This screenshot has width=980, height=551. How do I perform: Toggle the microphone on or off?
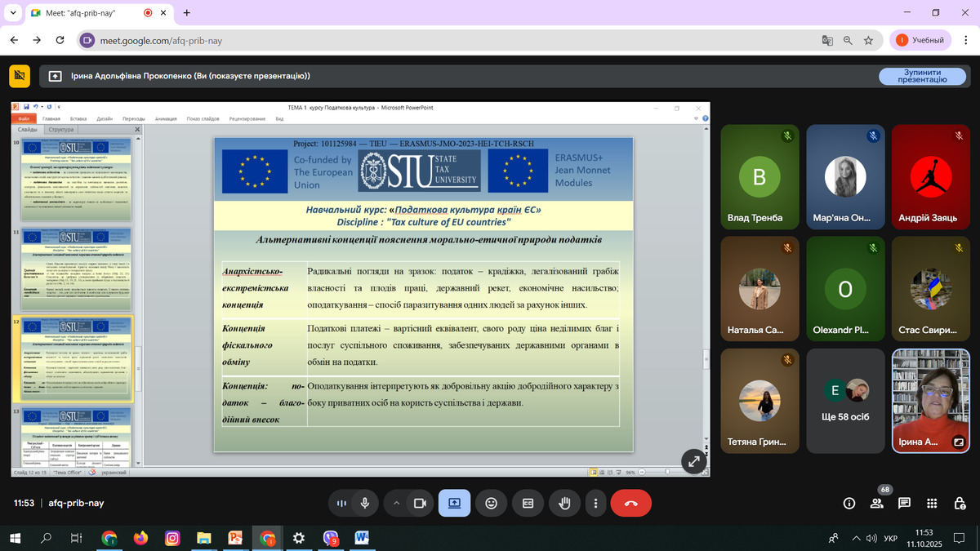[x=364, y=504]
